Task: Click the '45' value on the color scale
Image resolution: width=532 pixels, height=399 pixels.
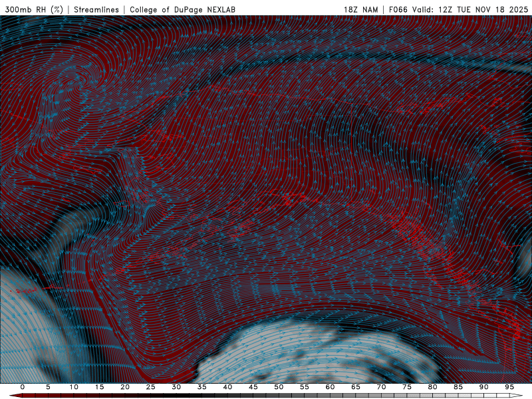Action: coord(253,387)
